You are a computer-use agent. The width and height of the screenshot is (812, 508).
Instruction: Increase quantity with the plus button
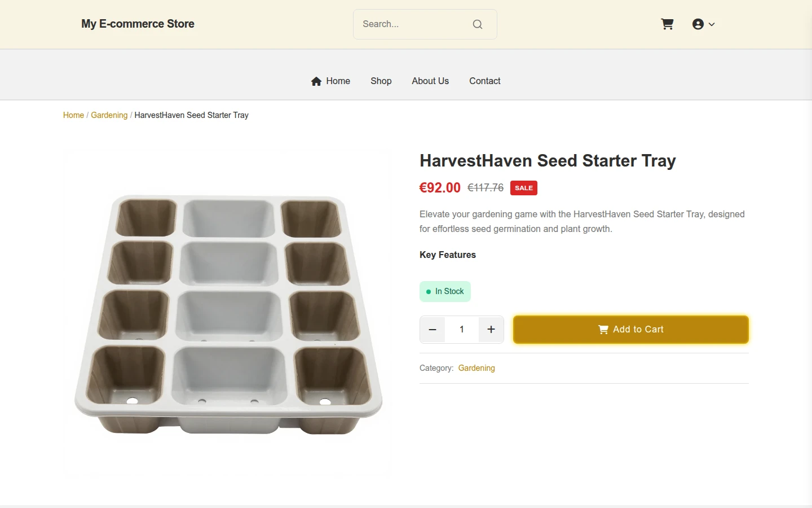tap(491, 330)
